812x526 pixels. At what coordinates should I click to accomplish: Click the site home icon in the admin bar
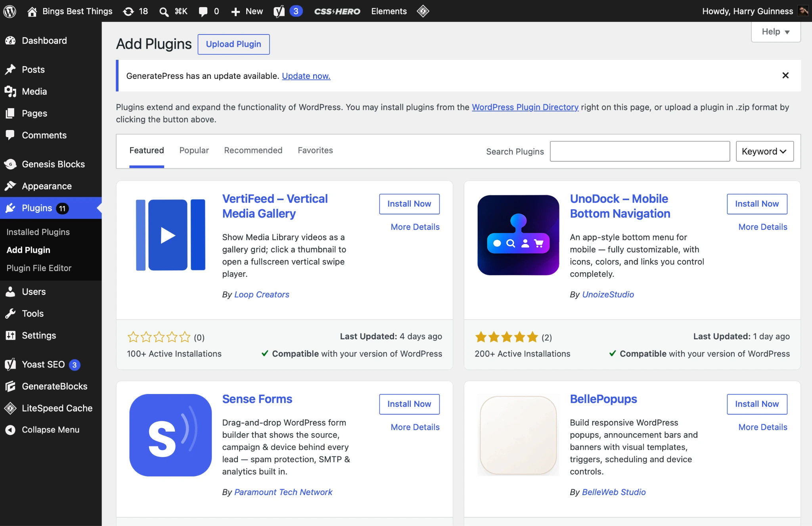(32, 11)
